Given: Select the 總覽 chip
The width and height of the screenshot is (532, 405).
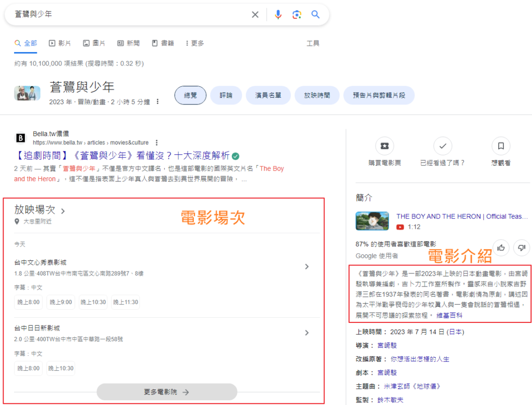Looking at the screenshot, I should tap(190, 95).
